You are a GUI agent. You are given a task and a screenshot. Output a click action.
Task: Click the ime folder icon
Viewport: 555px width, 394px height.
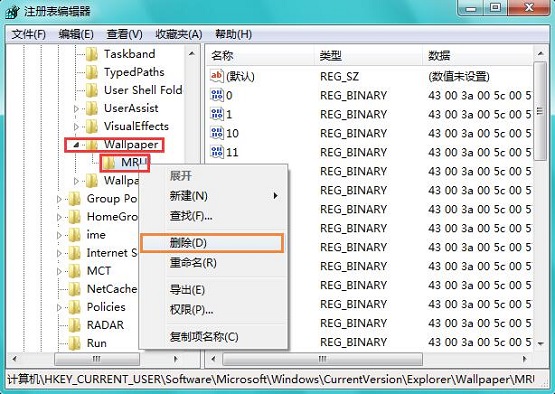(x=75, y=235)
